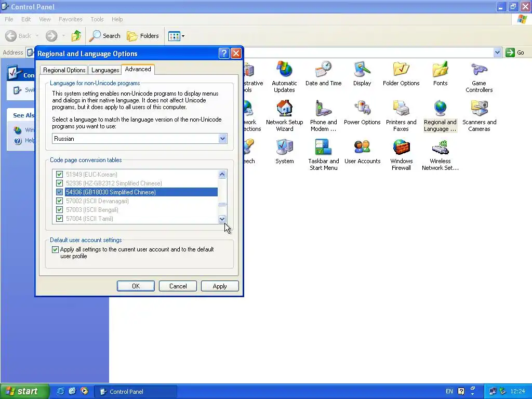Open the Help menu
The width and height of the screenshot is (532, 399).
[x=117, y=19]
